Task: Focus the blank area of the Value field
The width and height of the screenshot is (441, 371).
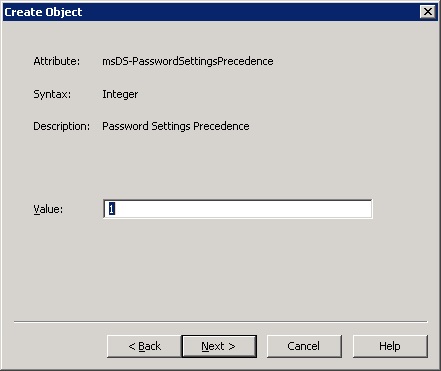Action: pyautogui.click(x=243, y=209)
